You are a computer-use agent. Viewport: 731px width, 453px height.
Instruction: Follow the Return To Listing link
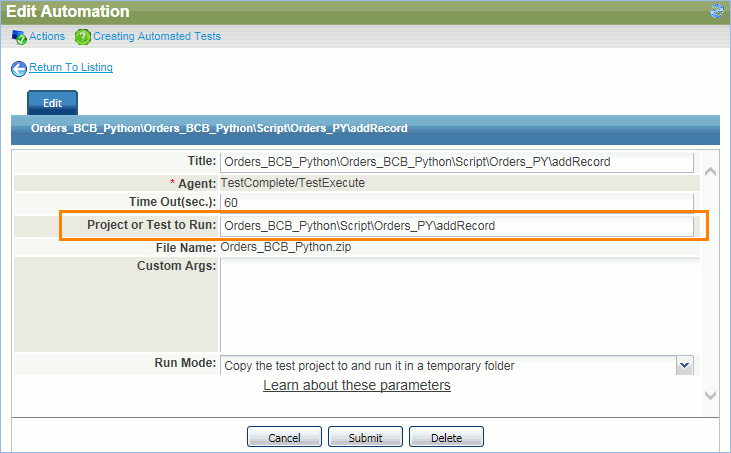tap(71, 67)
